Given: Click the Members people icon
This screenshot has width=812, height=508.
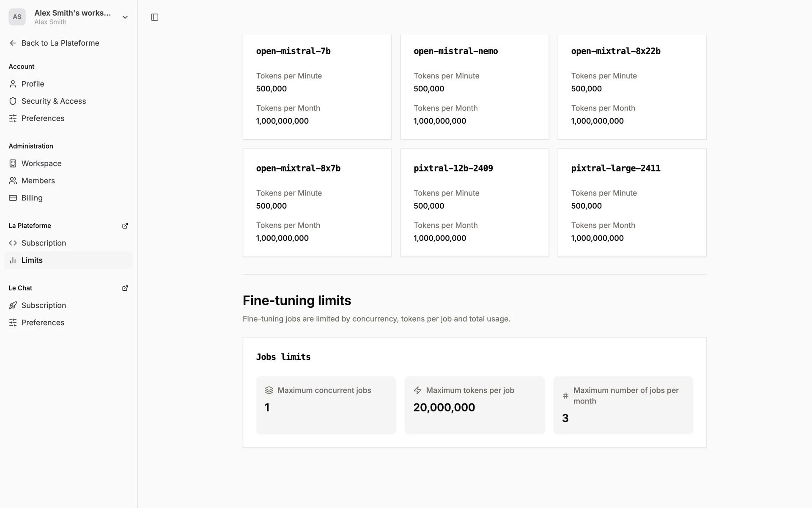Looking at the screenshot, I should [x=13, y=181].
